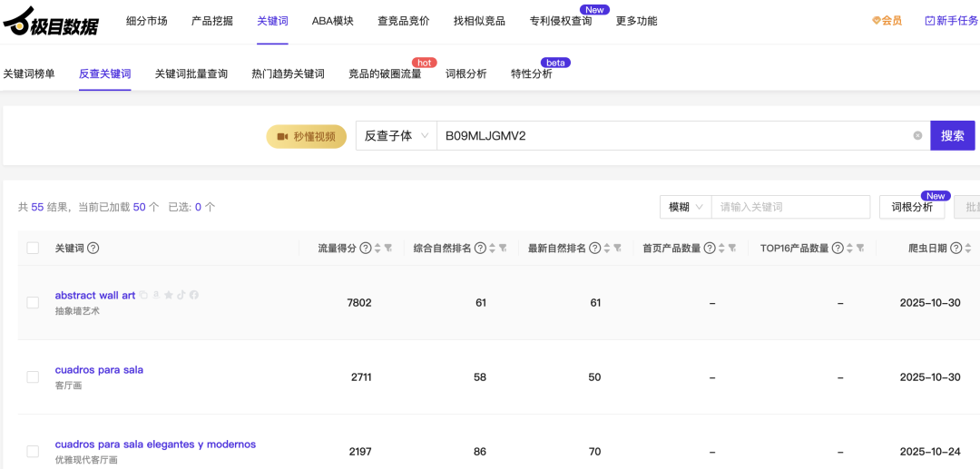Click the 词根分析 button near filter

click(x=912, y=207)
